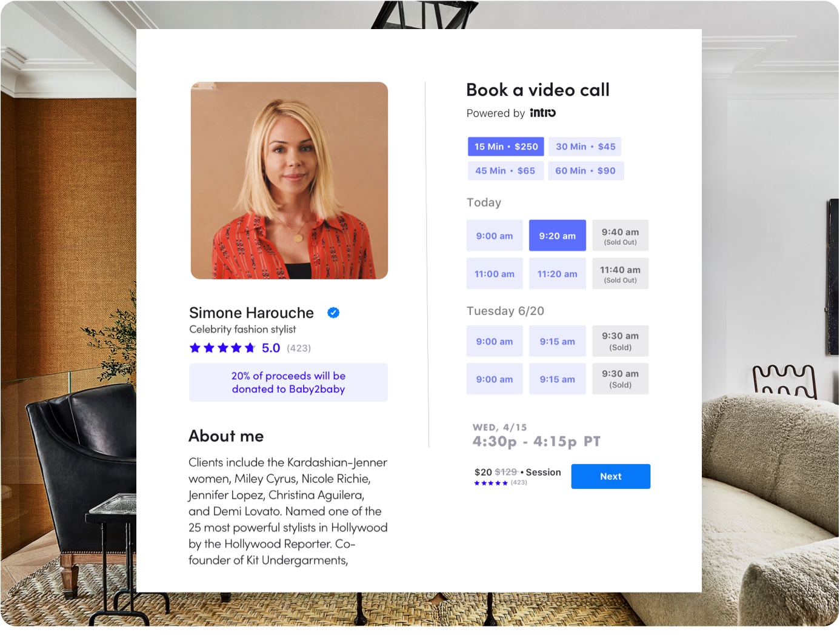The width and height of the screenshot is (840, 638).
Task: Click the sold out 11:40 am slot
Action: [x=621, y=274]
